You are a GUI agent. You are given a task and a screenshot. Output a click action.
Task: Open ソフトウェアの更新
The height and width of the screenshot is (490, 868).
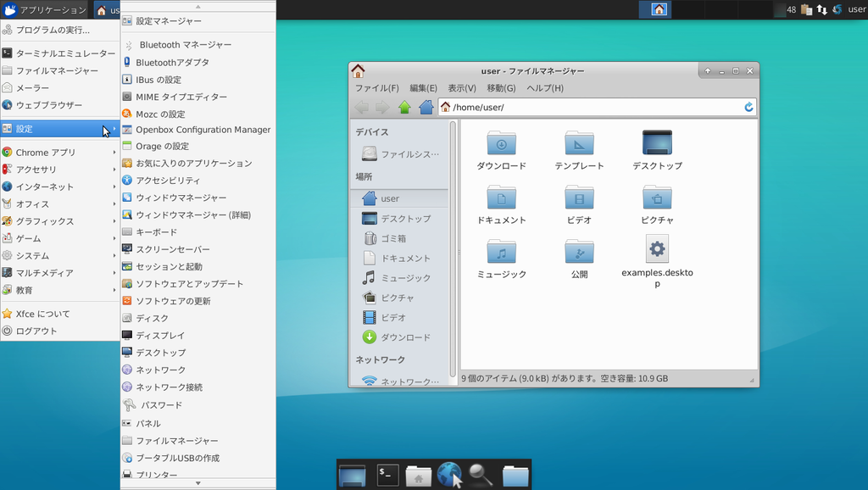pos(198,301)
